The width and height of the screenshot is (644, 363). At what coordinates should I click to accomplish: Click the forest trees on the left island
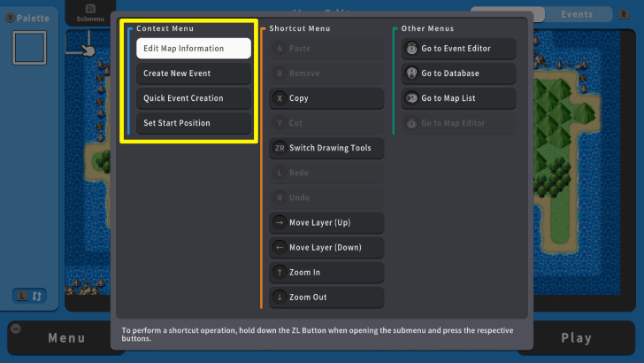click(x=103, y=161)
